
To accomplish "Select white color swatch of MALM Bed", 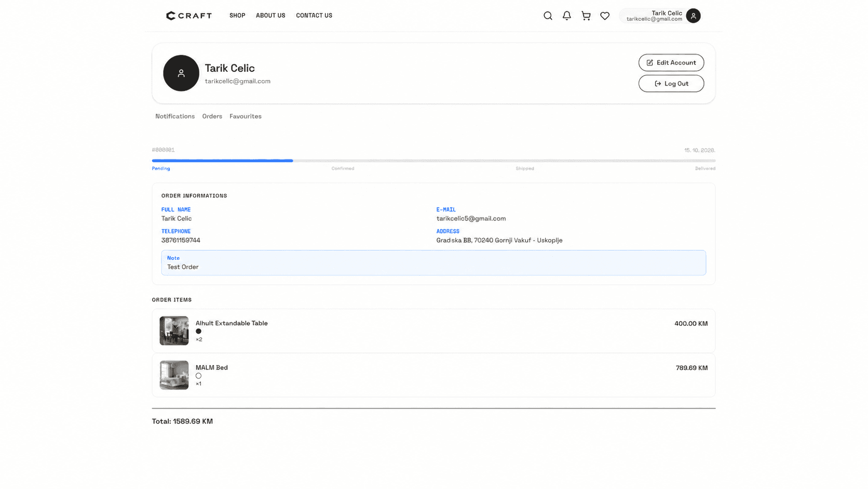I will tap(198, 376).
